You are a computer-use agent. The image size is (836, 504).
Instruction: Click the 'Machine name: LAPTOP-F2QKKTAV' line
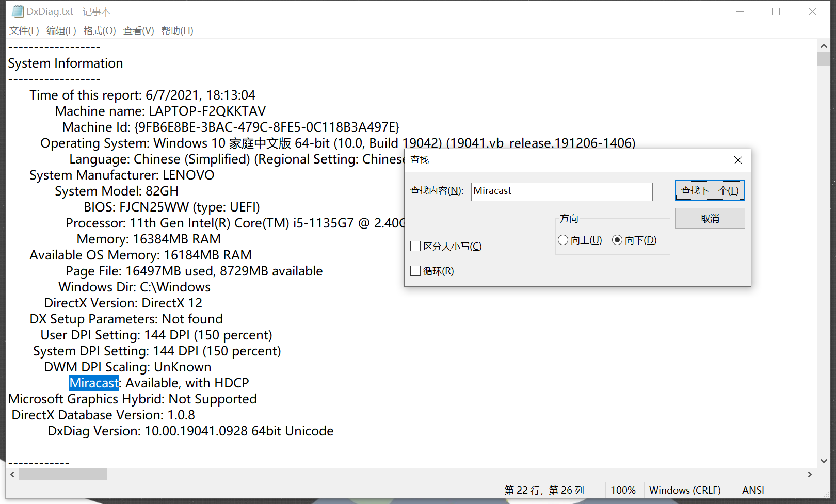160,111
